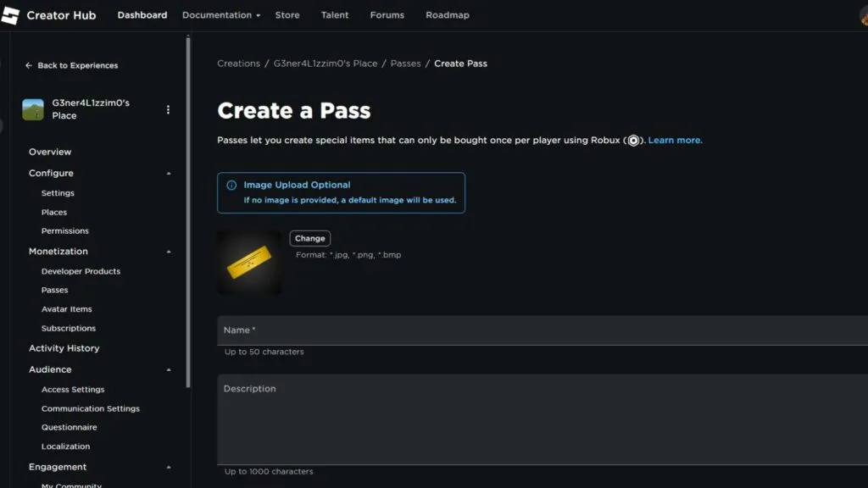Open the Learn more link
Screen dimensions: 868x488
(675, 141)
